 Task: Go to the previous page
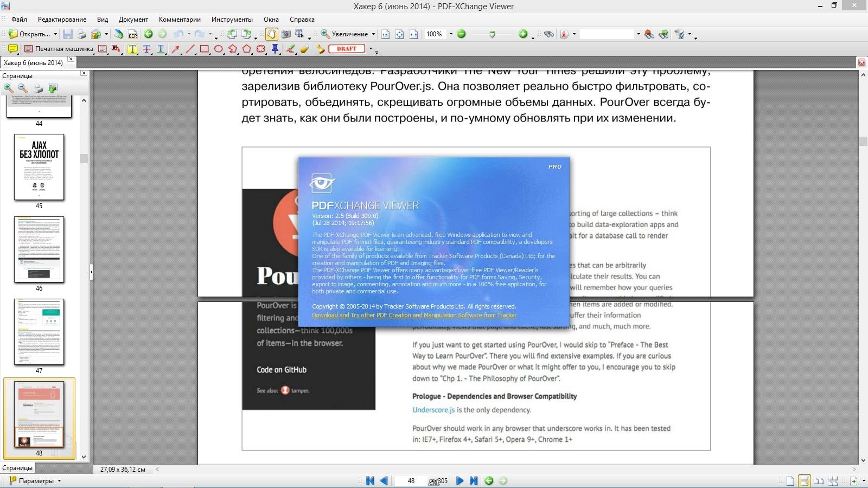click(384, 480)
